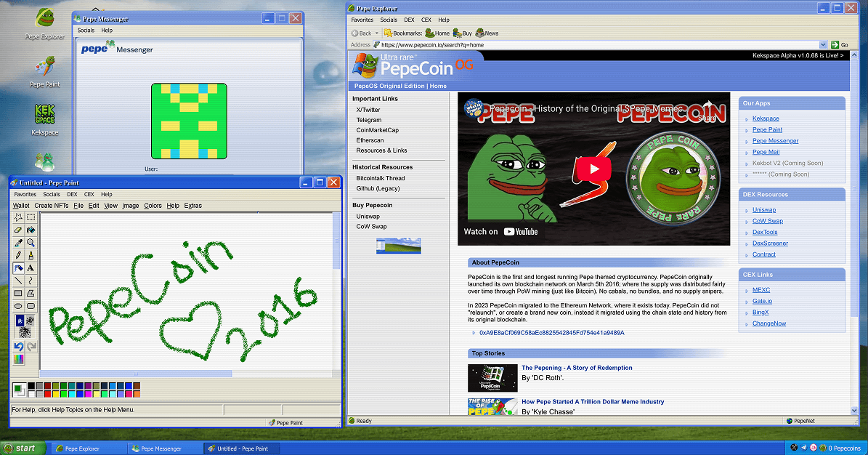Select the Pick Color eyedropper tool
Image resolution: width=868 pixels, height=455 pixels.
tap(18, 243)
